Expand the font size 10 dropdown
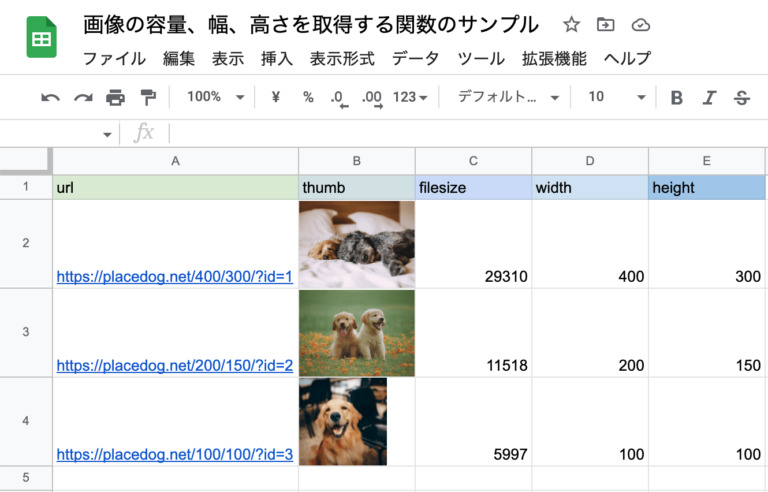This screenshot has width=768, height=492. point(617,97)
